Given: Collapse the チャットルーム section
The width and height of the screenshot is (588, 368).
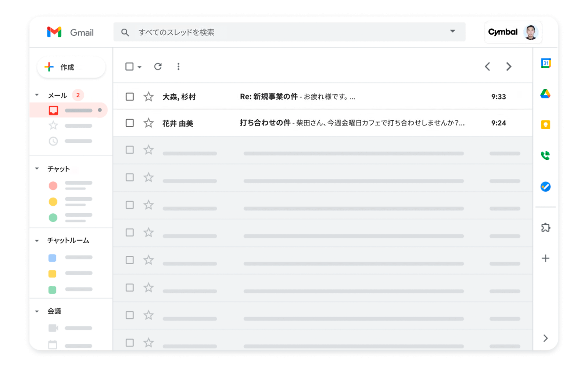Looking at the screenshot, I should click(37, 241).
